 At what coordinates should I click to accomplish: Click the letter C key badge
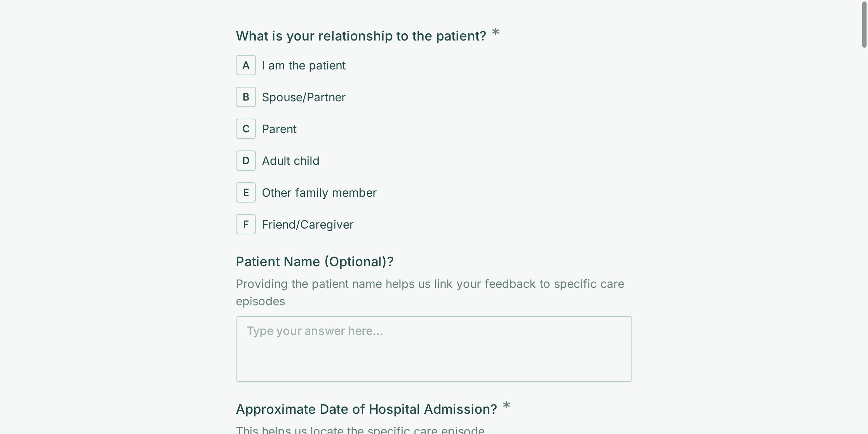coord(246,129)
